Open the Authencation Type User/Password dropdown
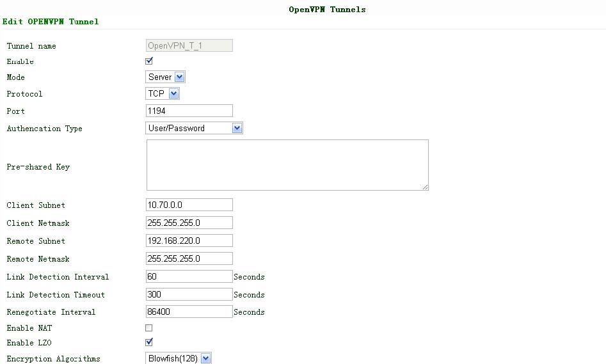 195,129
